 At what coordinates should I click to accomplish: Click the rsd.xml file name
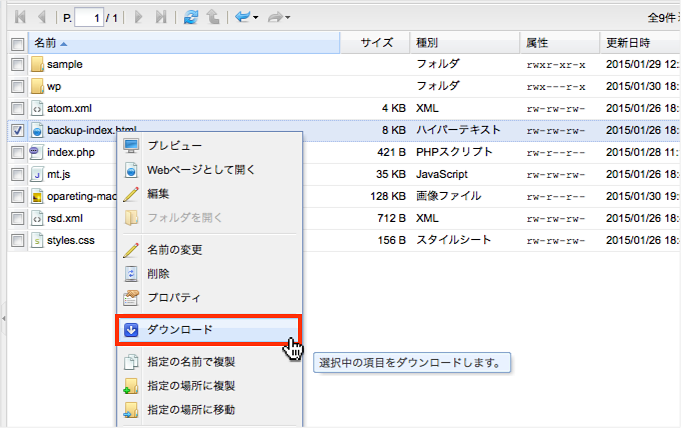point(65,218)
